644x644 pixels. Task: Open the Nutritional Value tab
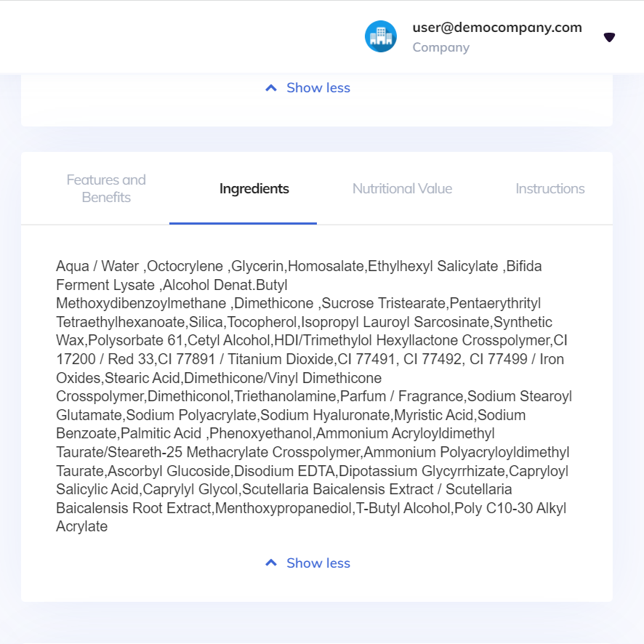(x=402, y=189)
